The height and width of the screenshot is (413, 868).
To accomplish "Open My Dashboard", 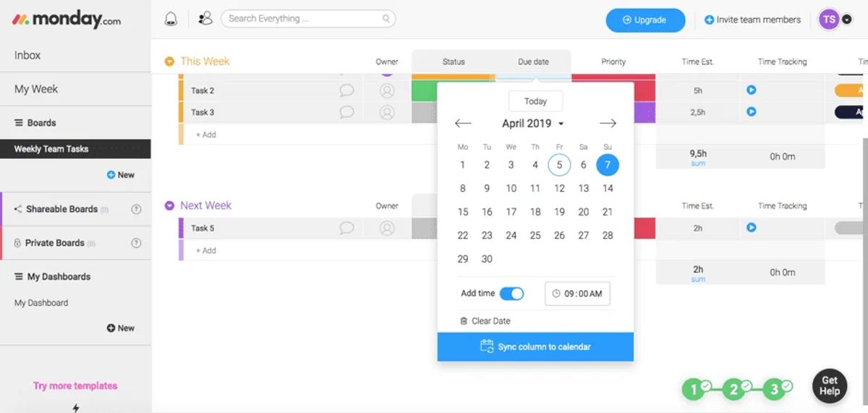I will (x=41, y=303).
